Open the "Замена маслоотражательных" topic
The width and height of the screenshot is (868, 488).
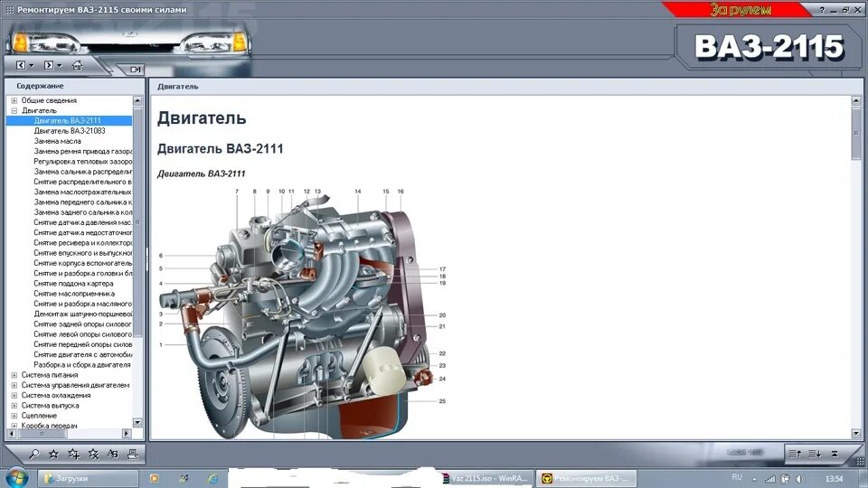pyautogui.click(x=82, y=192)
